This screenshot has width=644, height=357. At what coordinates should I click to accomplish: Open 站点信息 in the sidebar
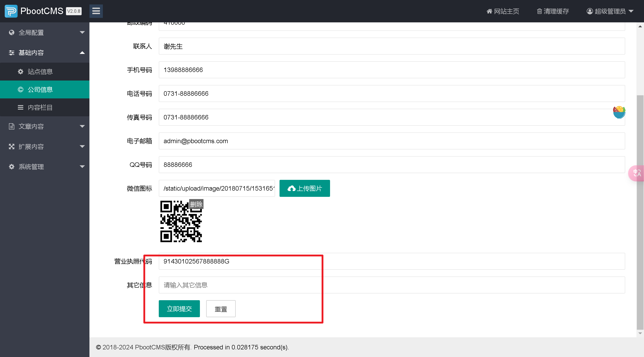[40, 72]
